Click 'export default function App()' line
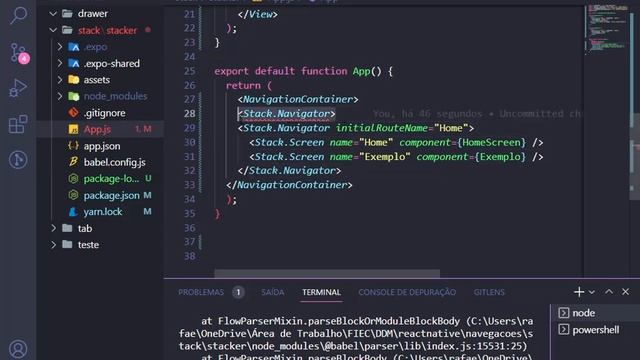The height and width of the screenshot is (360, 640). click(x=303, y=71)
